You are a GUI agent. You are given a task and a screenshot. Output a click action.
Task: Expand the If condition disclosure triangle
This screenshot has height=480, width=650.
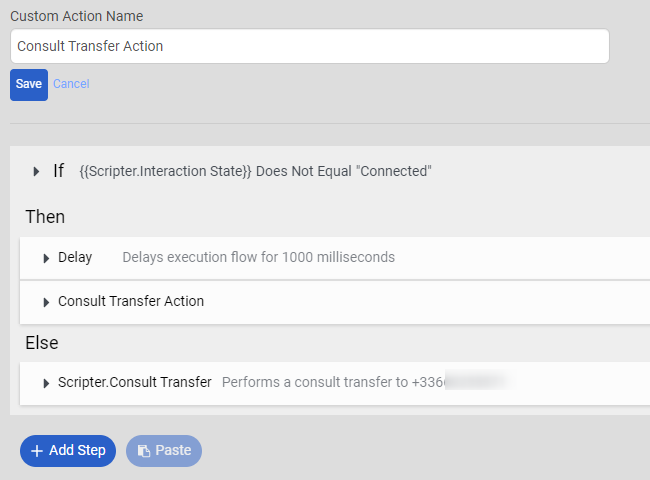pyautogui.click(x=37, y=171)
